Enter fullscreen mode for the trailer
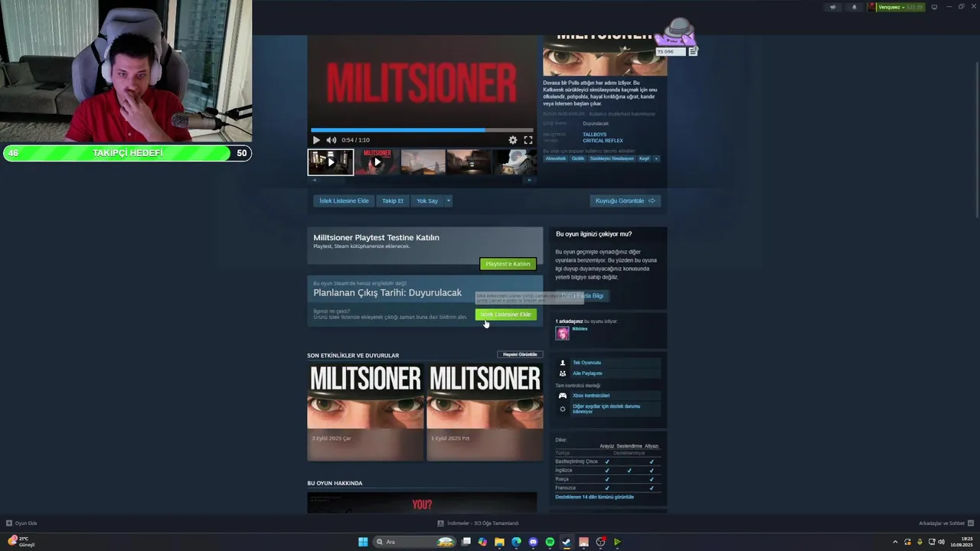 (x=528, y=140)
